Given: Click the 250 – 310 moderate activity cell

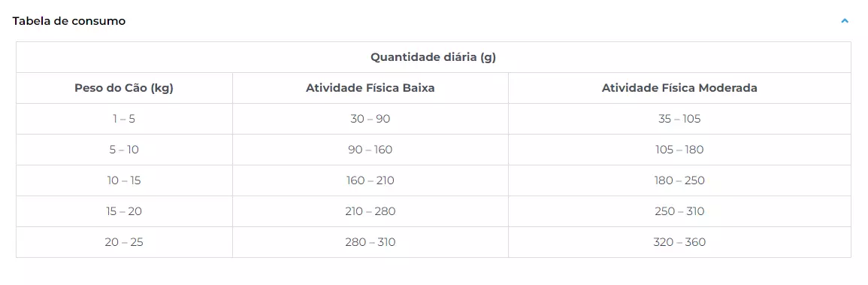Looking at the screenshot, I should coord(680,211).
